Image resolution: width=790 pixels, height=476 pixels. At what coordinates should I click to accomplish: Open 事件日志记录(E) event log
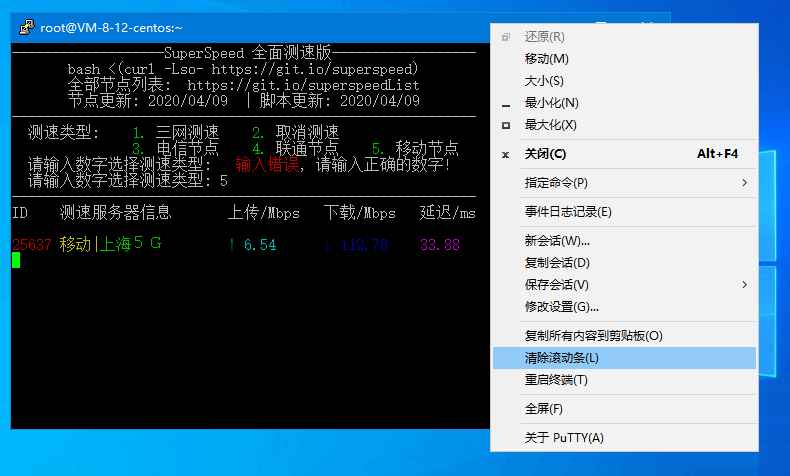[567, 212]
